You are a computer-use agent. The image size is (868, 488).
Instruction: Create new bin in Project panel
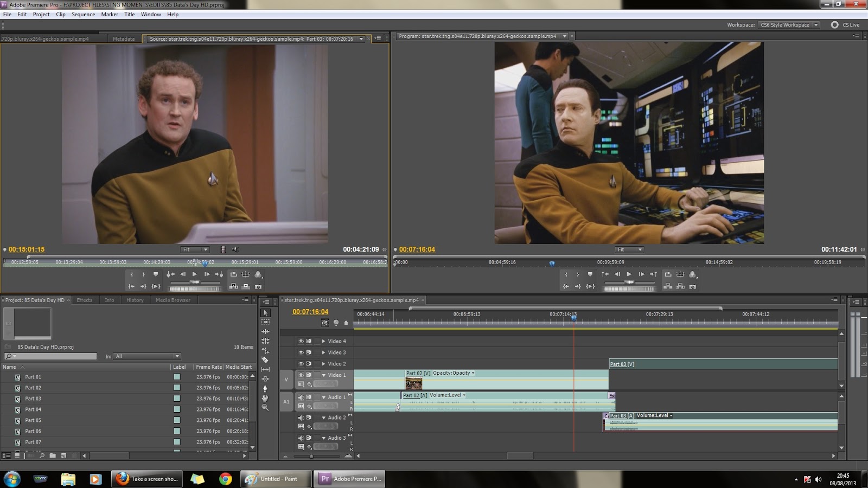(x=53, y=455)
